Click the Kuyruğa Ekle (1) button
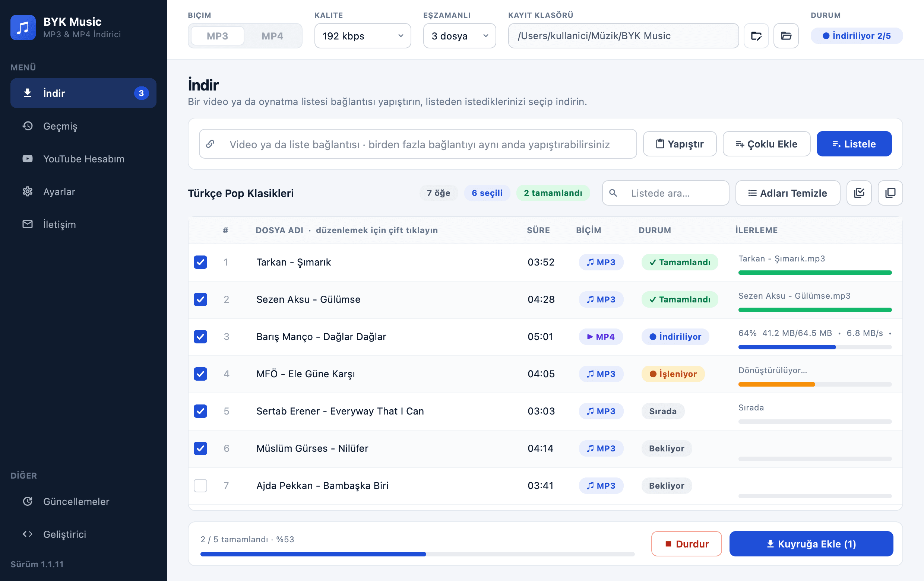Viewport: 924px width, 581px height. (x=811, y=544)
